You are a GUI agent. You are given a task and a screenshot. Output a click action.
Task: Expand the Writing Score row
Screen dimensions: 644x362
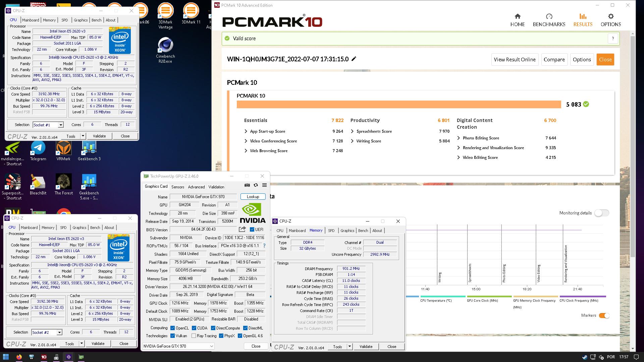[x=352, y=141]
